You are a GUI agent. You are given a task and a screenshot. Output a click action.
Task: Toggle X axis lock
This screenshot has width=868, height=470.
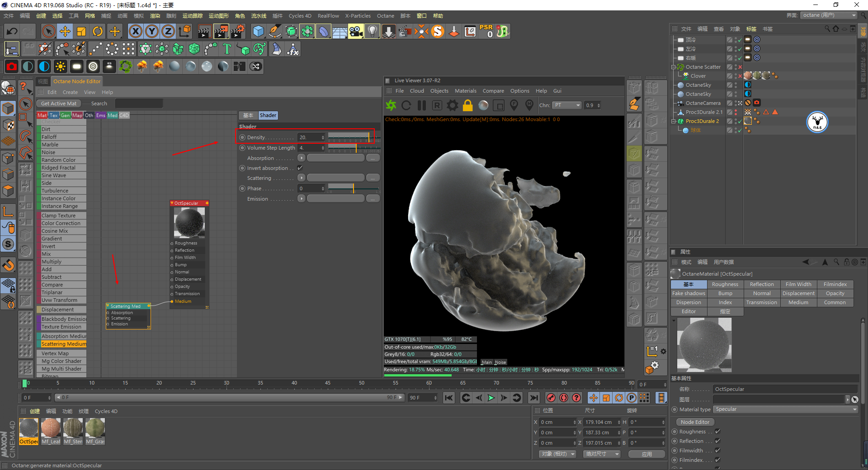(136, 31)
